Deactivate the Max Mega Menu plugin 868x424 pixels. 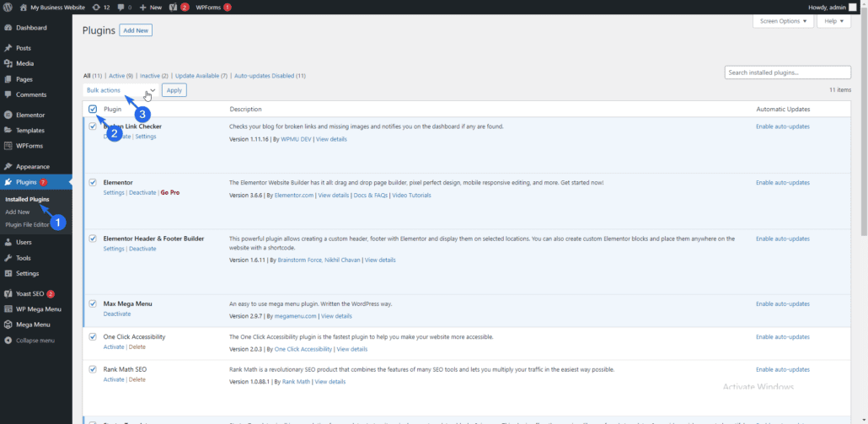click(117, 314)
